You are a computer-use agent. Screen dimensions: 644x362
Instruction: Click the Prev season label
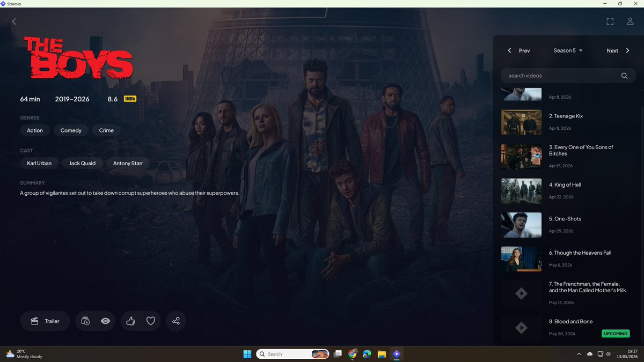pos(524,50)
